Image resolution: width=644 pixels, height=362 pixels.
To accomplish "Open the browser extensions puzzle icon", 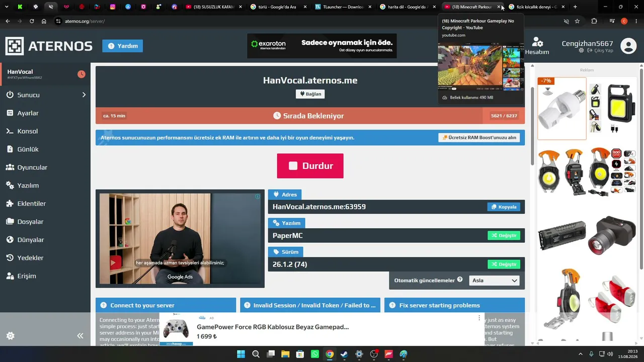I will pos(594,21).
